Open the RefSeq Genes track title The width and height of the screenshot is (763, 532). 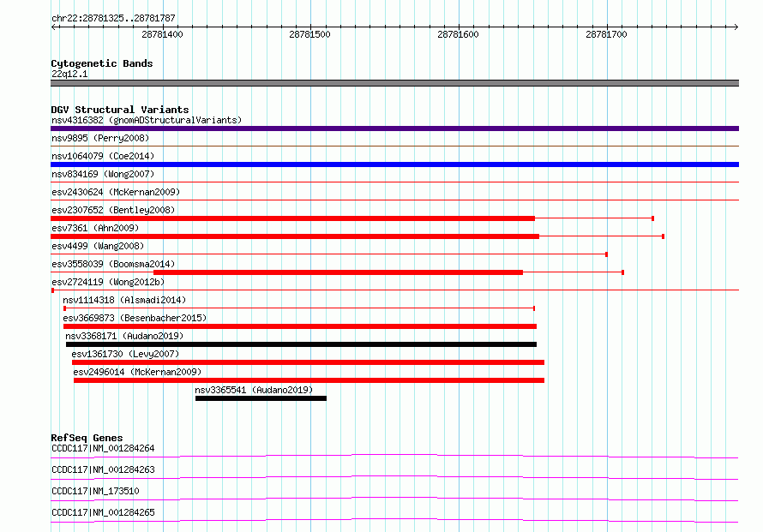[x=87, y=438]
